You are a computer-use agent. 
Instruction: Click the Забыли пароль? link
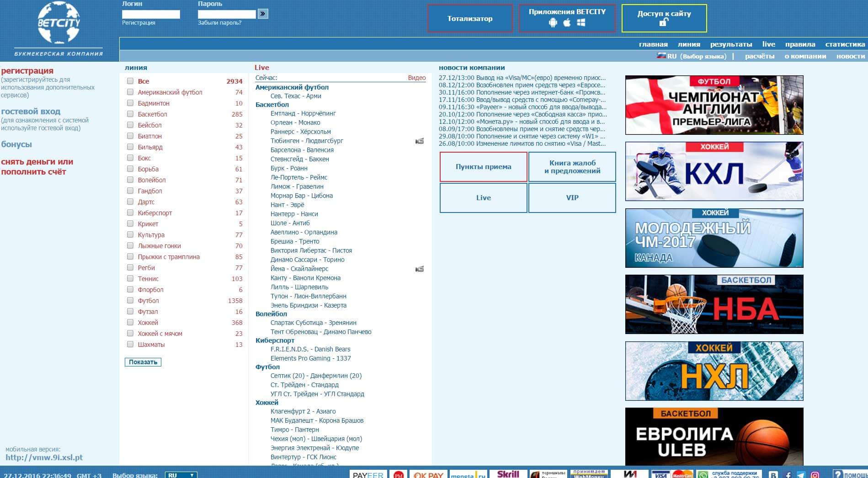click(219, 22)
